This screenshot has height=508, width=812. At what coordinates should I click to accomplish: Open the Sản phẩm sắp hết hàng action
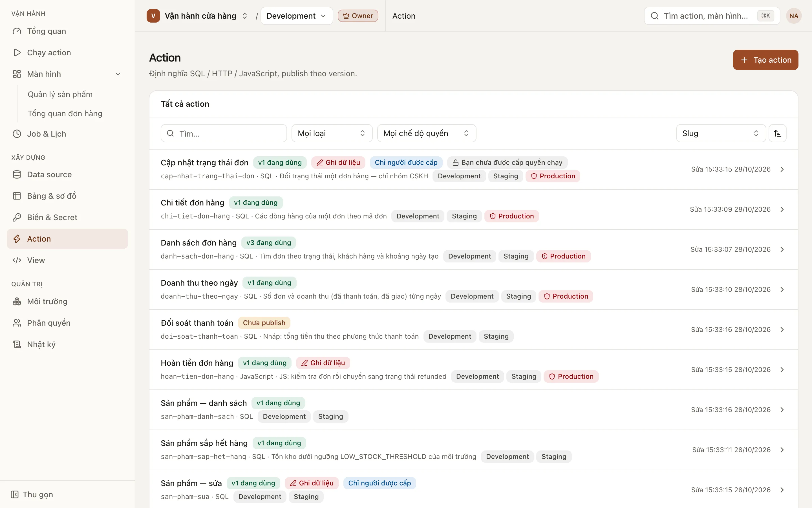tap(473, 450)
